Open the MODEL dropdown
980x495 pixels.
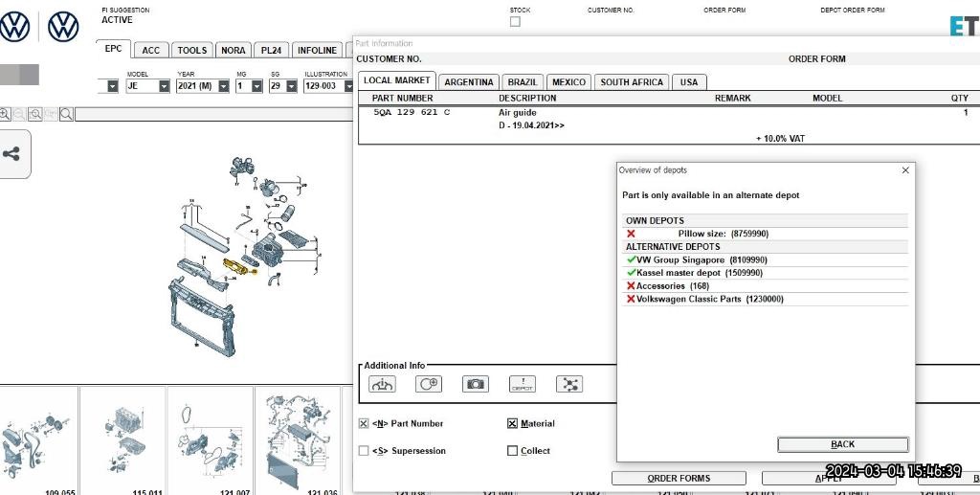(164, 86)
